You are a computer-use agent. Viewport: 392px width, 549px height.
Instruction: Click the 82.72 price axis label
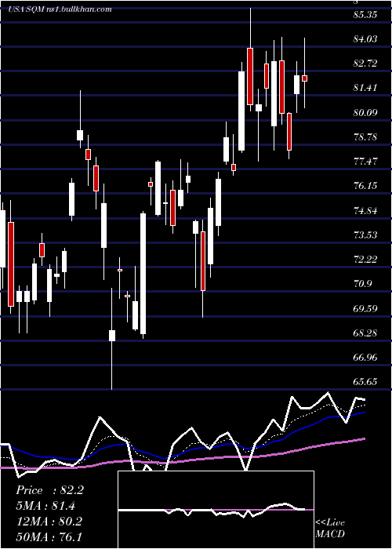click(365, 64)
